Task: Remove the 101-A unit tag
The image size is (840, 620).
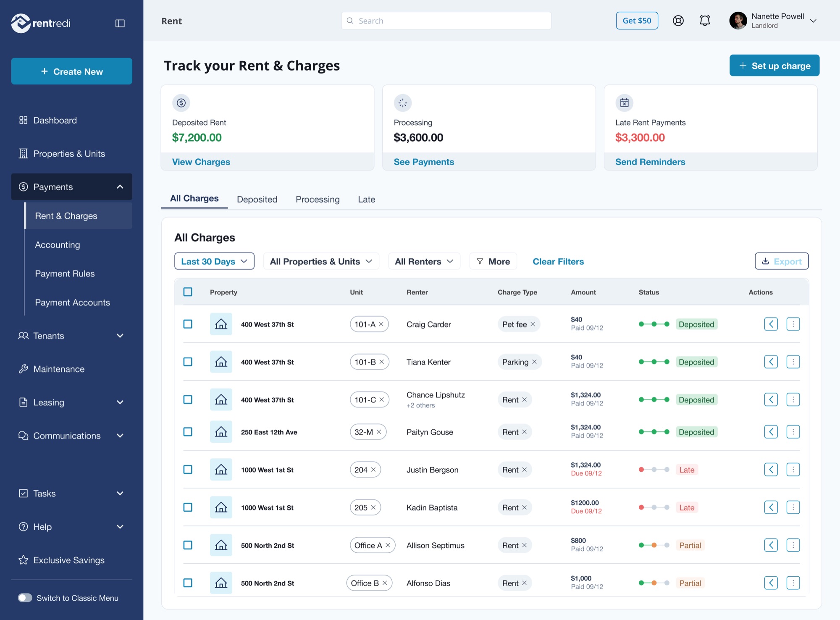Action: pyautogui.click(x=381, y=324)
